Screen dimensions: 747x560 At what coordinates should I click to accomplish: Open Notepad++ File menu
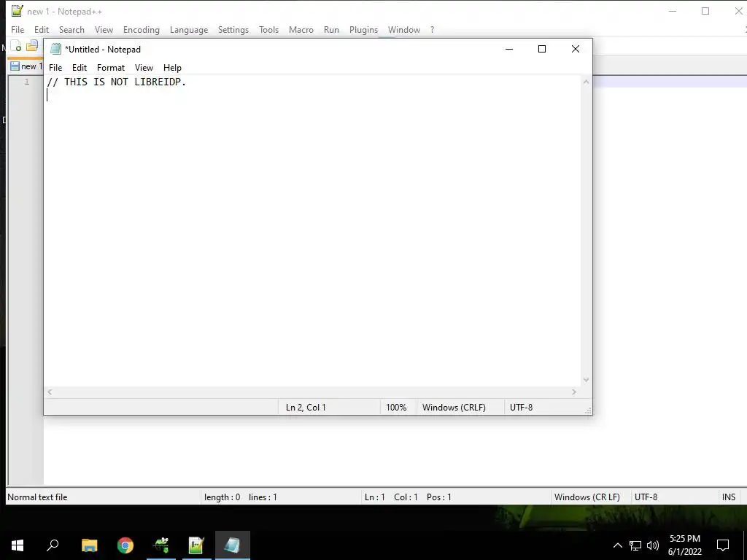(x=18, y=29)
